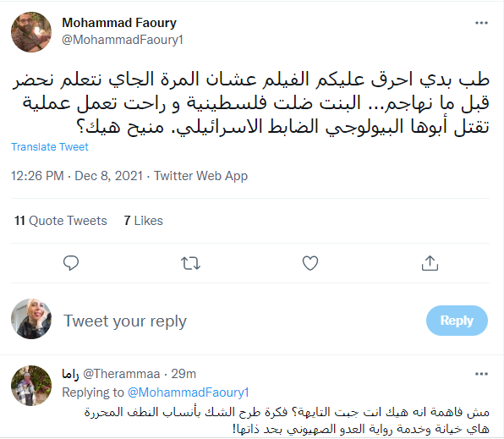The image size is (504, 439).
Task: Click the reply speech bubble icon
Action: coord(71,263)
